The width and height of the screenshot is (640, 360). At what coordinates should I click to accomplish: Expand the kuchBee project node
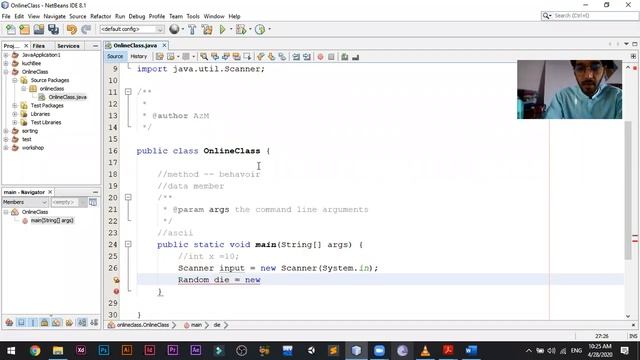pos(6,63)
